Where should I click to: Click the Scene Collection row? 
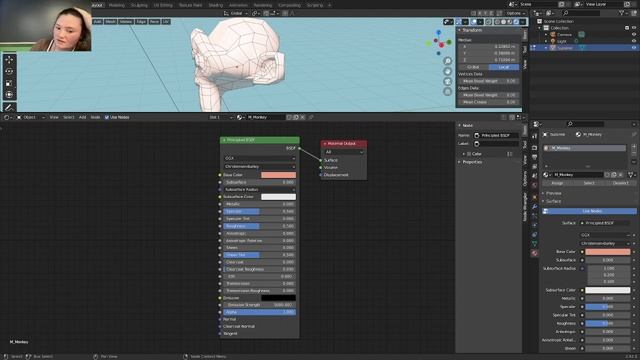558,21
